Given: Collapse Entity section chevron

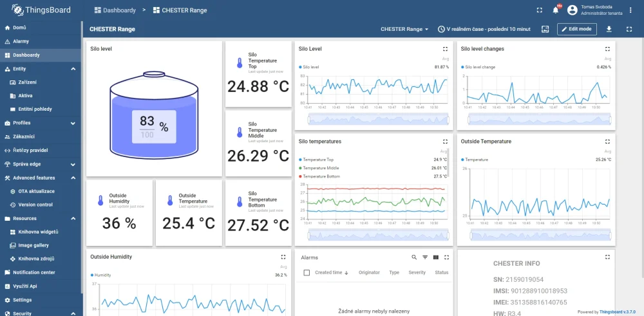Looking at the screenshot, I should [73, 69].
